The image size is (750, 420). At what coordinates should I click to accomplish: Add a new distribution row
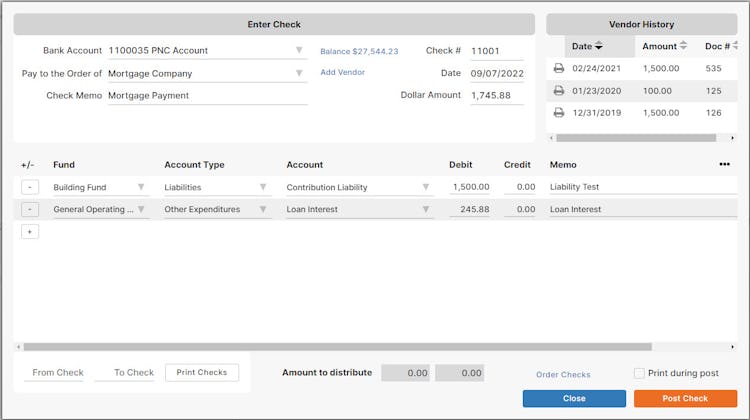(x=30, y=232)
